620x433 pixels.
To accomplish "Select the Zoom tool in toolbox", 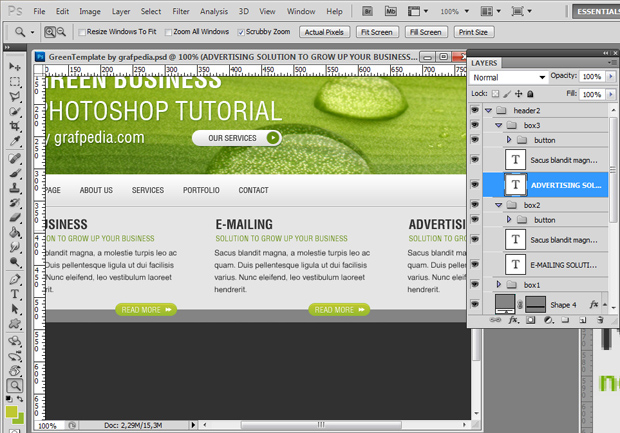I will pos(15,385).
